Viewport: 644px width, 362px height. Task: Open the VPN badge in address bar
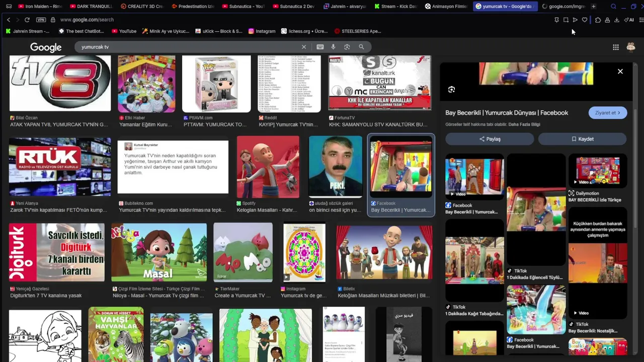(x=41, y=20)
